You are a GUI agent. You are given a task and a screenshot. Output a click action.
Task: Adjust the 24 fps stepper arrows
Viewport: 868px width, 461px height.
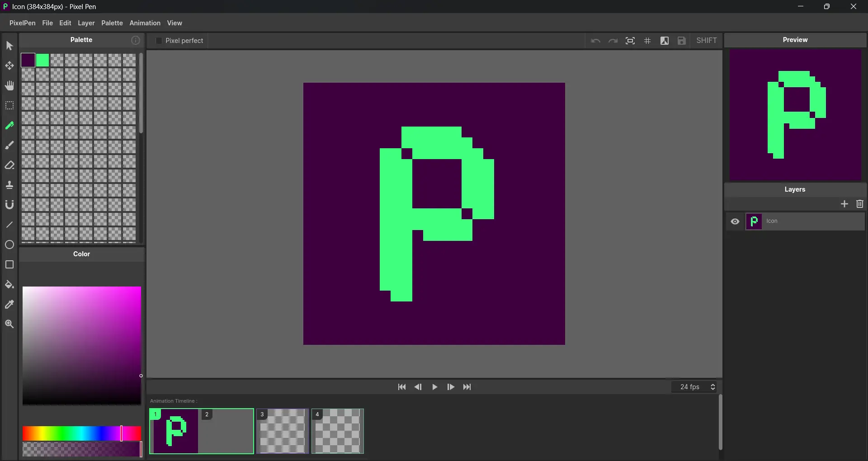click(713, 387)
